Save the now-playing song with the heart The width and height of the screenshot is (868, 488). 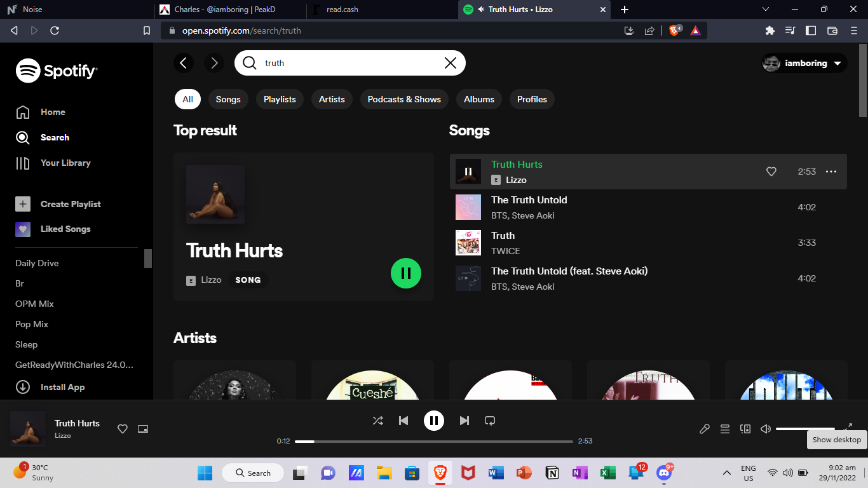(x=123, y=429)
